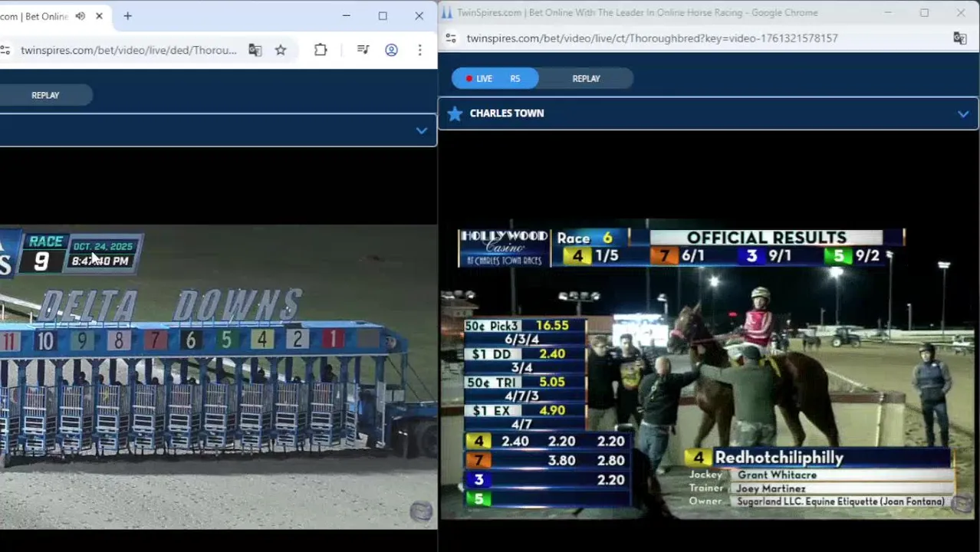Click the twinspires.com/bet/video/live/ct URL field

tap(652, 38)
